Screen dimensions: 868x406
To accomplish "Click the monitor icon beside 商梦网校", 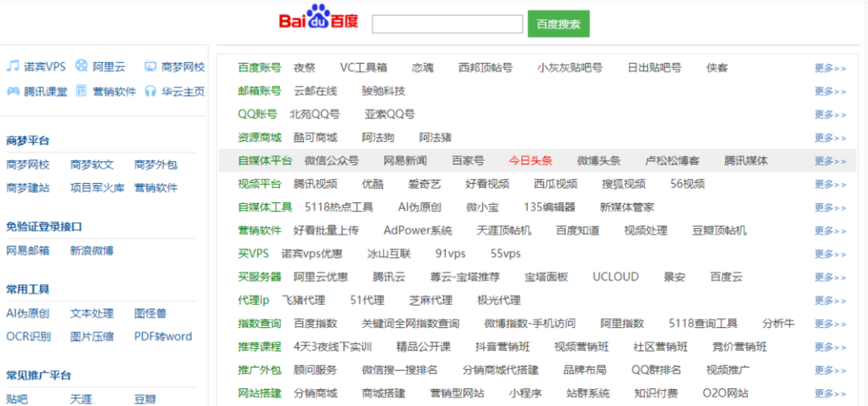I will [x=150, y=66].
